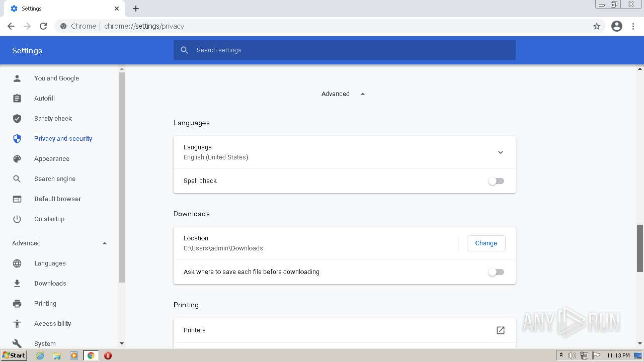Toggle Ask where to save each file
Image resolution: width=644 pixels, height=362 pixels.
[496, 272]
